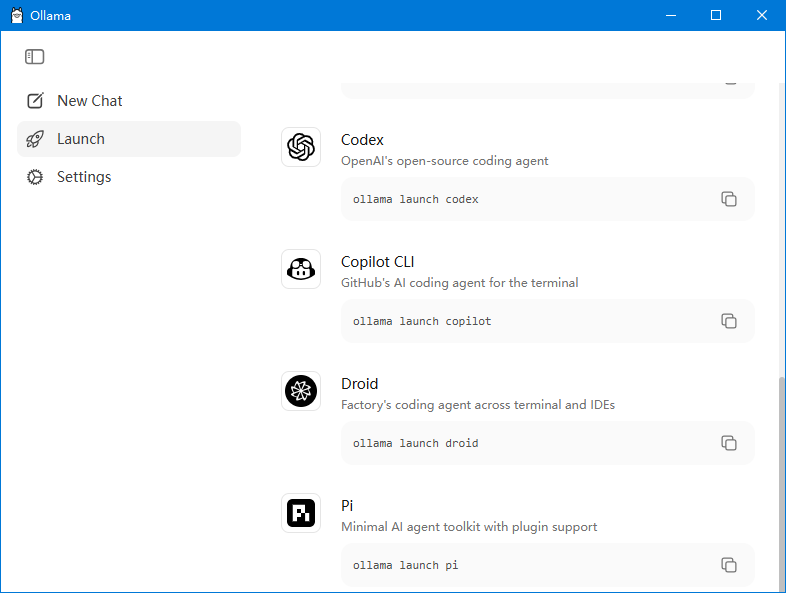Screen dimensions: 786x593
Task: Click the Codex OpenAI logo icon
Action: tap(301, 147)
